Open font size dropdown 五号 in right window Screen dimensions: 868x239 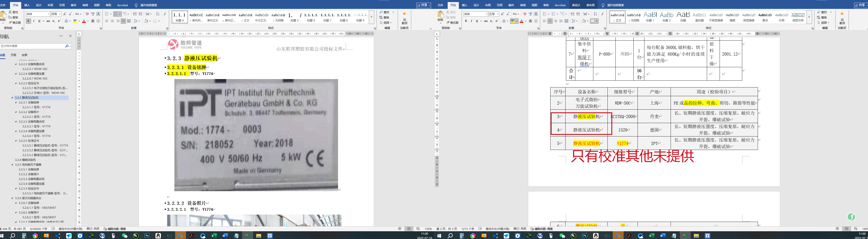coord(498,14)
